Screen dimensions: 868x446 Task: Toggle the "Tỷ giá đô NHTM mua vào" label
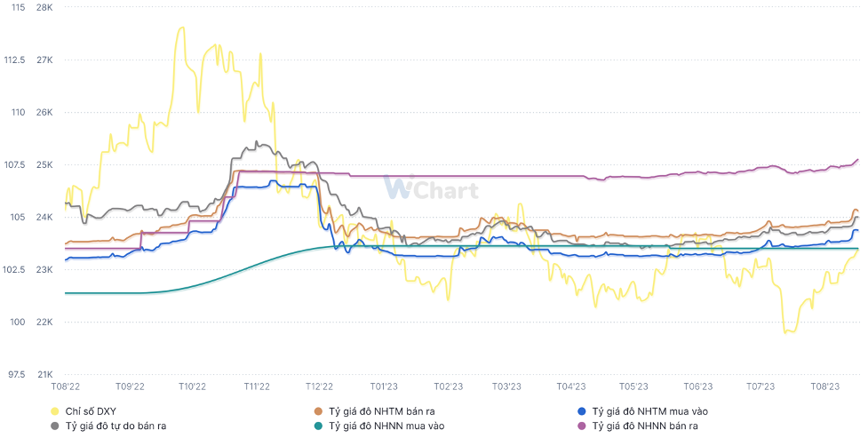coord(649,411)
